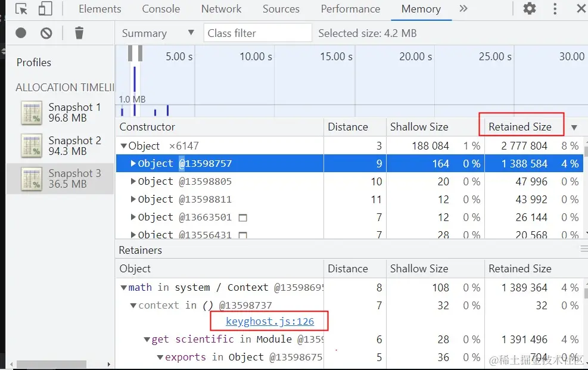Click the right gray timeline range handle
588x370 pixels.
coord(140,53)
